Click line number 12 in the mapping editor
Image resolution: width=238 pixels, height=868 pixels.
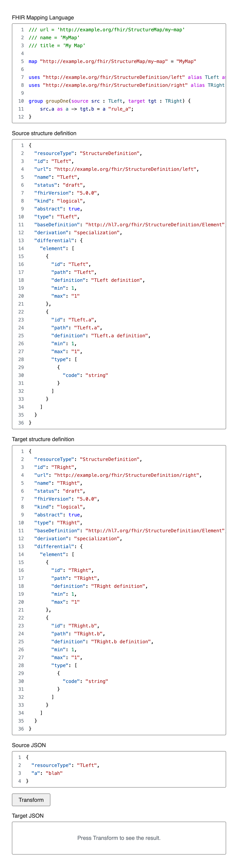(x=21, y=117)
